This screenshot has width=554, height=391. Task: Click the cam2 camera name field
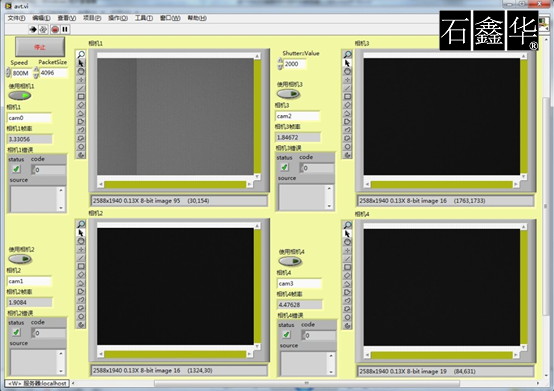[x=297, y=116]
